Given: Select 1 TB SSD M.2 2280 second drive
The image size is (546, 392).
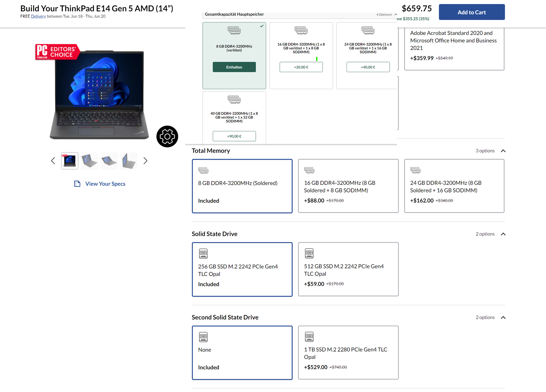Looking at the screenshot, I should click(348, 353).
